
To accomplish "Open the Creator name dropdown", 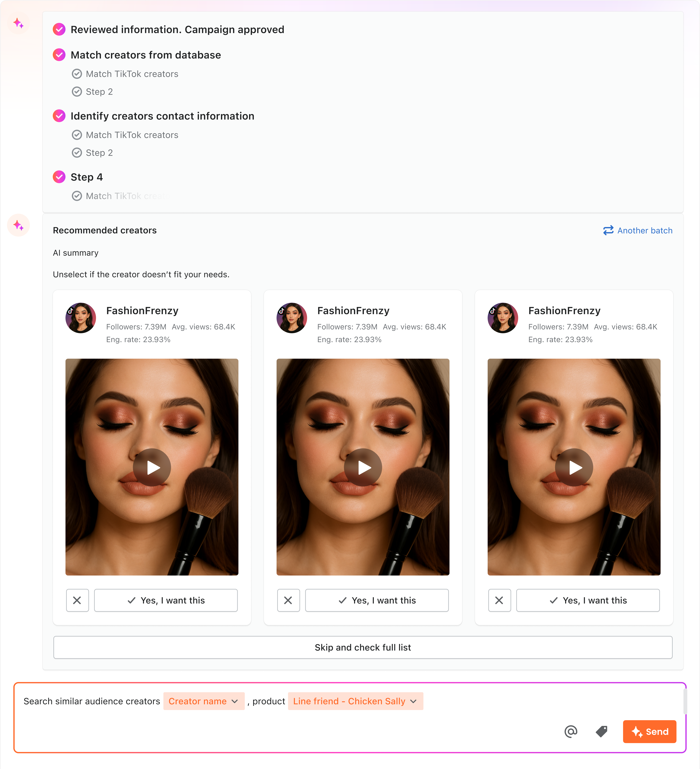I will click(x=204, y=701).
